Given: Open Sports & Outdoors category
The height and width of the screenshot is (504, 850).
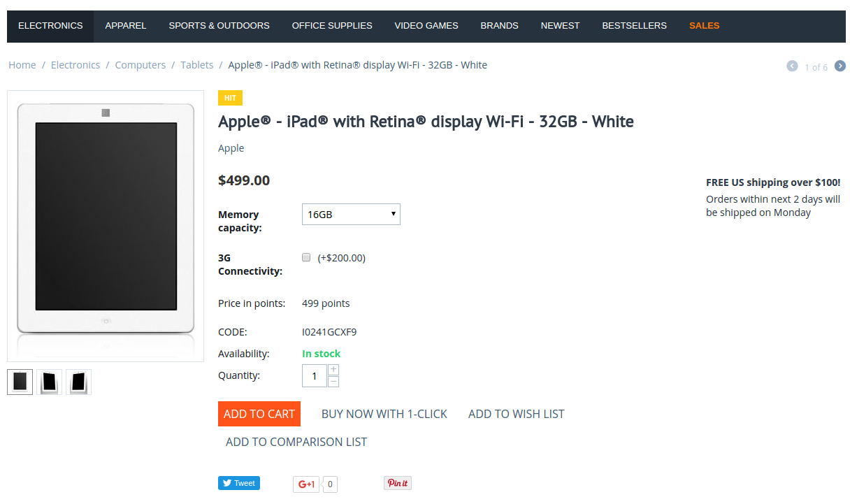Looking at the screenshot, I should tap(219, 26).
